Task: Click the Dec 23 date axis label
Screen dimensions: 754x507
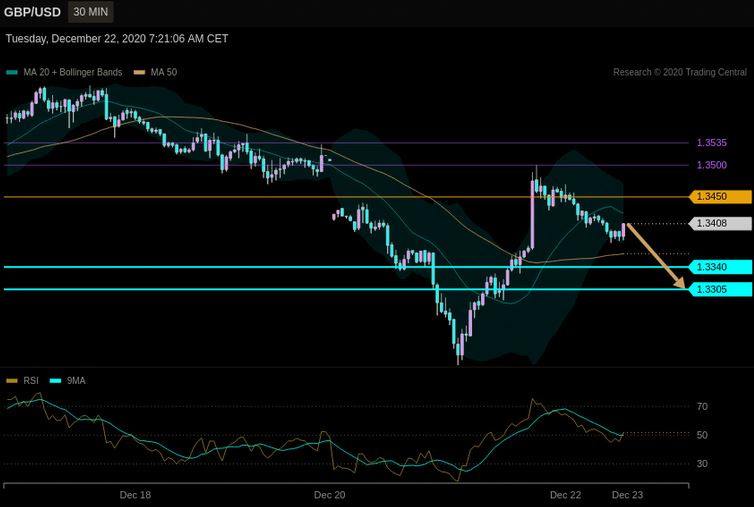Action: 627,495
